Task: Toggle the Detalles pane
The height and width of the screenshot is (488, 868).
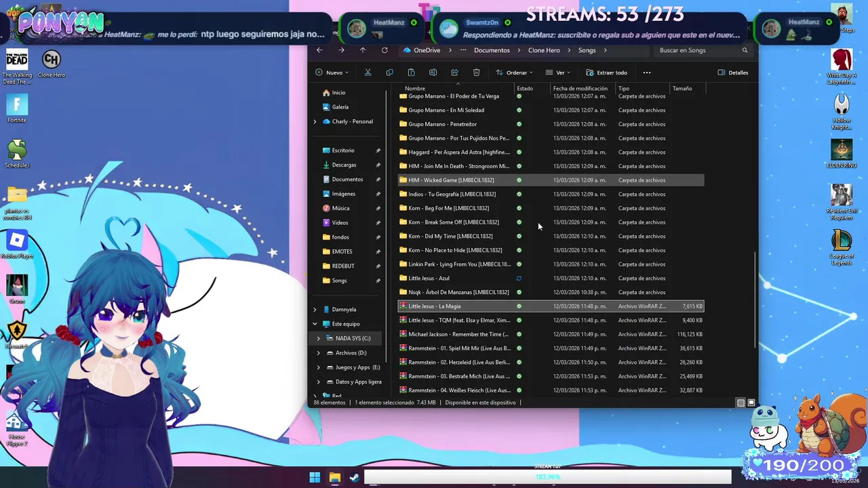Action: coord(733,73)
